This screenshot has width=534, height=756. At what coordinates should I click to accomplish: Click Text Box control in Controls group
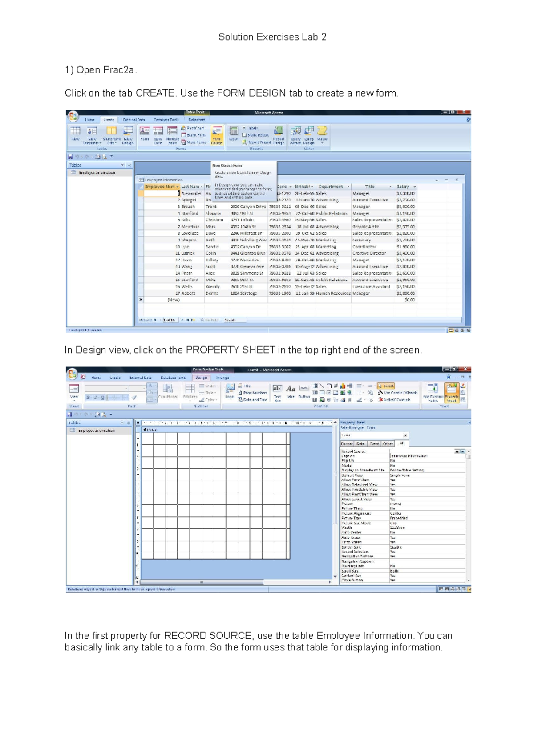click(277, 394)
